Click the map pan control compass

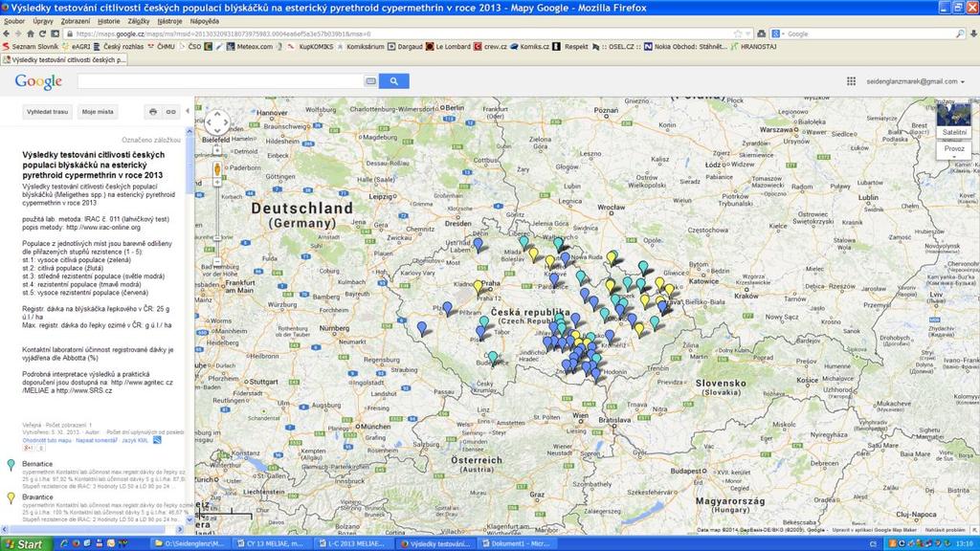pos(217,121)
